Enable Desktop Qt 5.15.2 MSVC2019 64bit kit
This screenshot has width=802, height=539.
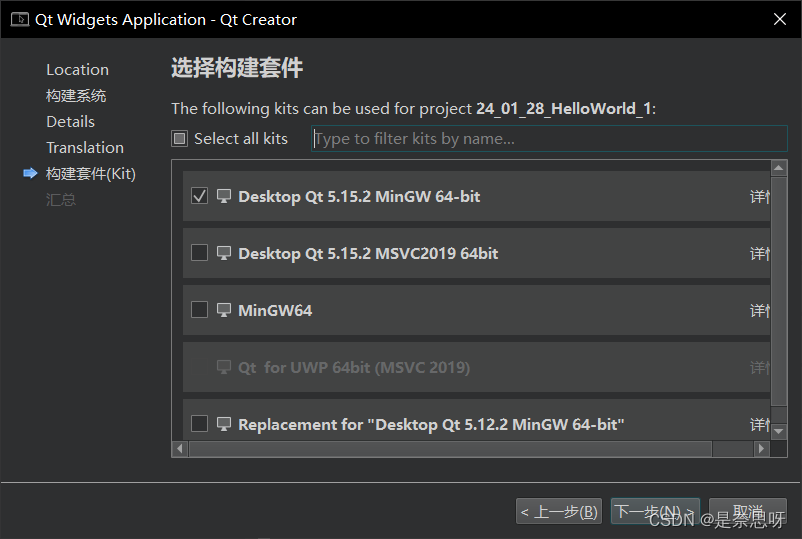(199, 253)
